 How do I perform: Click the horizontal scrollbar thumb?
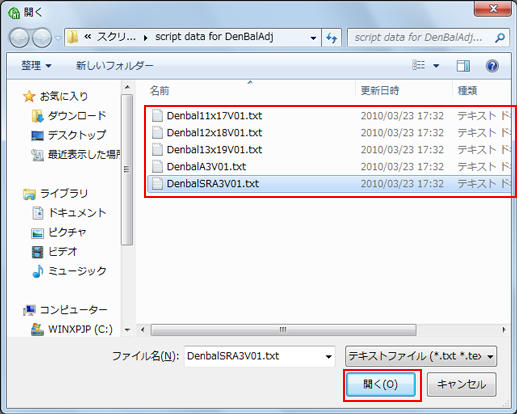(283, 330)
